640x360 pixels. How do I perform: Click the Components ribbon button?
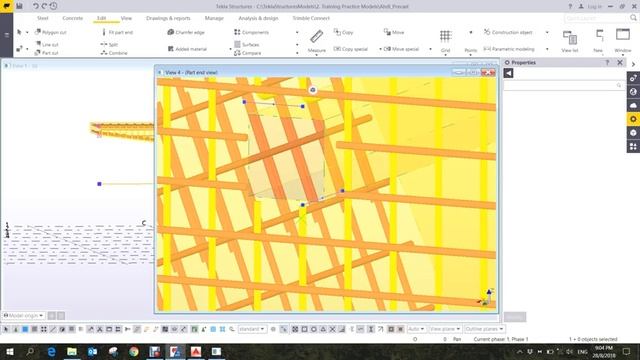pos(251,32)
